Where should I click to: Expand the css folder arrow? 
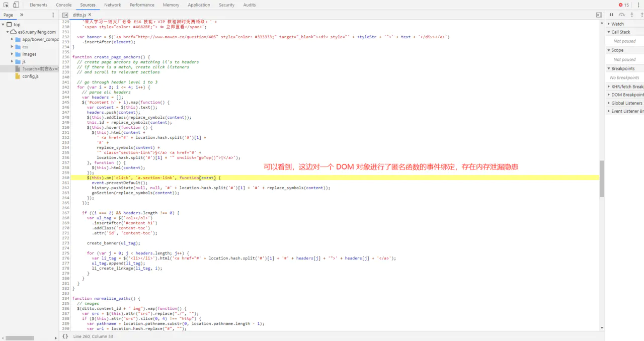(13, 47)
